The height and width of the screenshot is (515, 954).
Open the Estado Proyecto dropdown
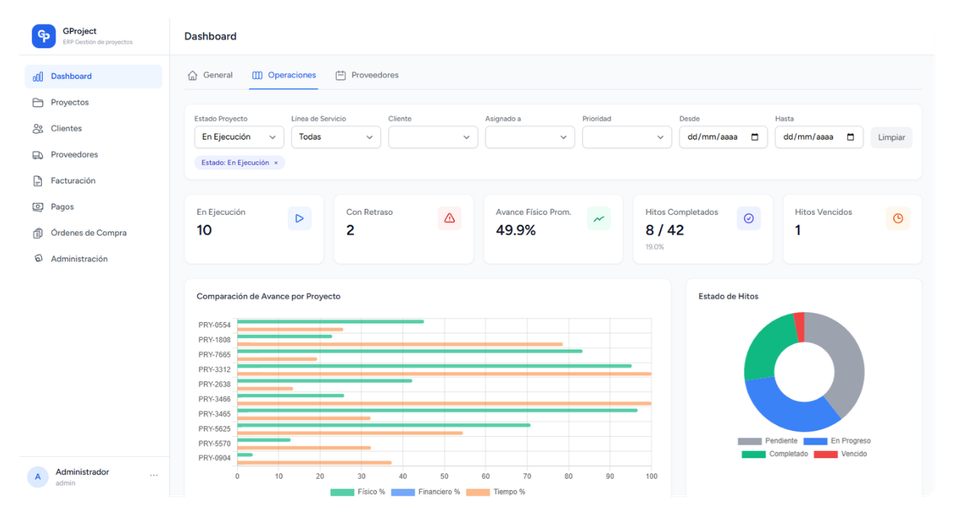[x=238, y=137]
